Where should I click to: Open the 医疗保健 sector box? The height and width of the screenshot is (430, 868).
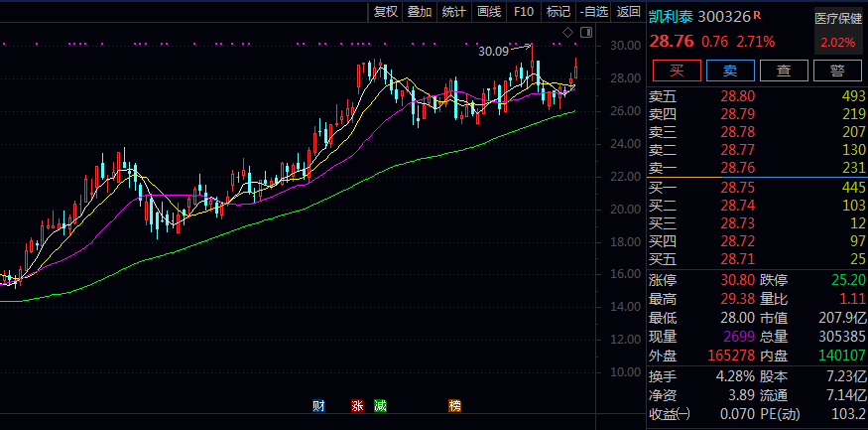pos(838,31)
